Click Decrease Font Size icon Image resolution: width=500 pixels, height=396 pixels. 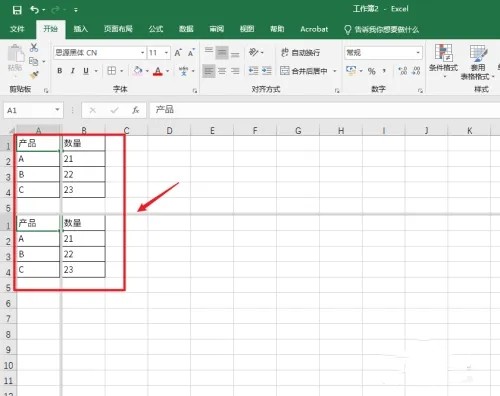pos(191,53)
